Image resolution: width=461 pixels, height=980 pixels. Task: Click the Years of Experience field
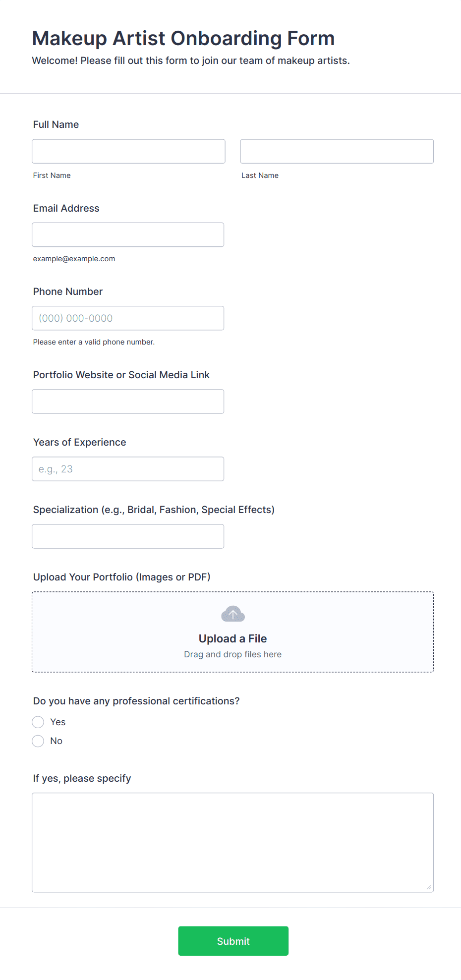(128, 469)
